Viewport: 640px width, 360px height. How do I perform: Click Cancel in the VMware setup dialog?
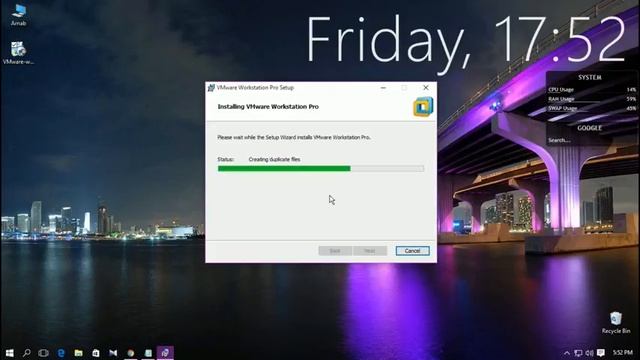point(412,251)
